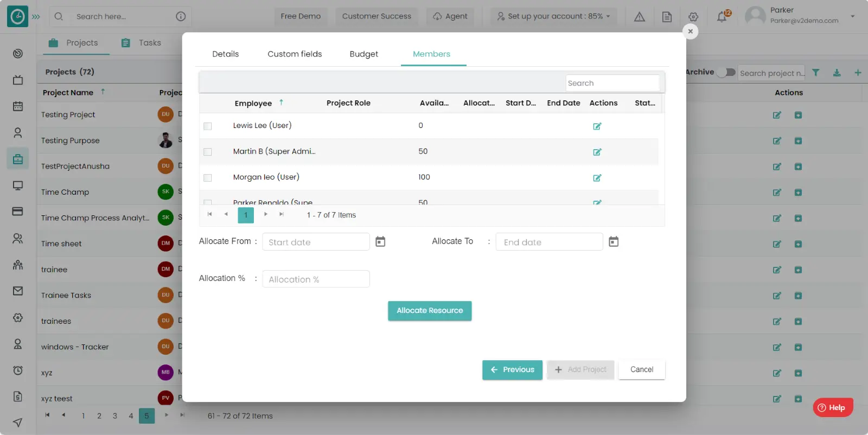
Task: Open the monitor icon in sidebar
Action: [18, 185]
